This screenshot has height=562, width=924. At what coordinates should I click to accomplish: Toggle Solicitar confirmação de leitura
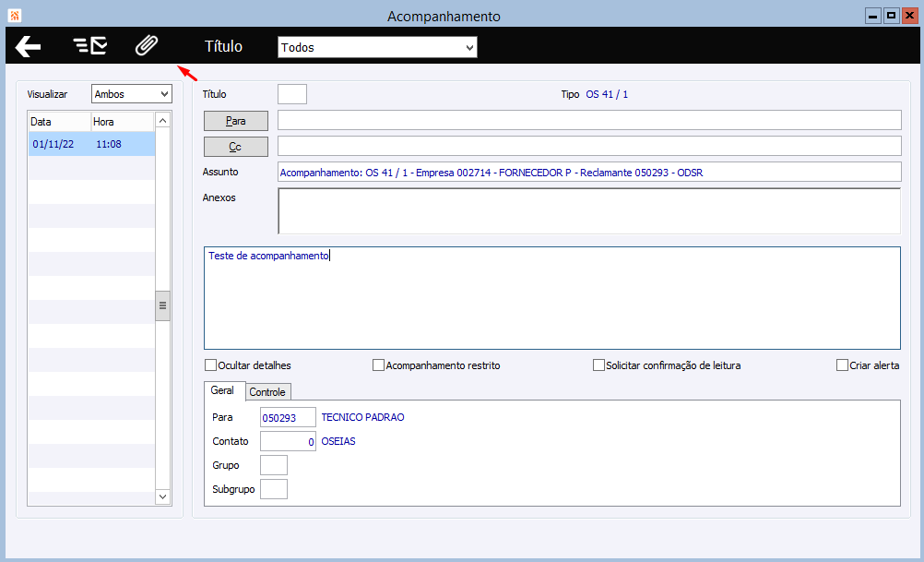coord(598,365)
